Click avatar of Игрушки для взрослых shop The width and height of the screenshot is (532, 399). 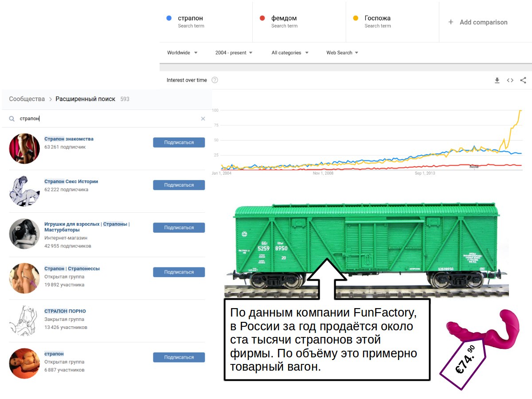[x=24, y=234]
